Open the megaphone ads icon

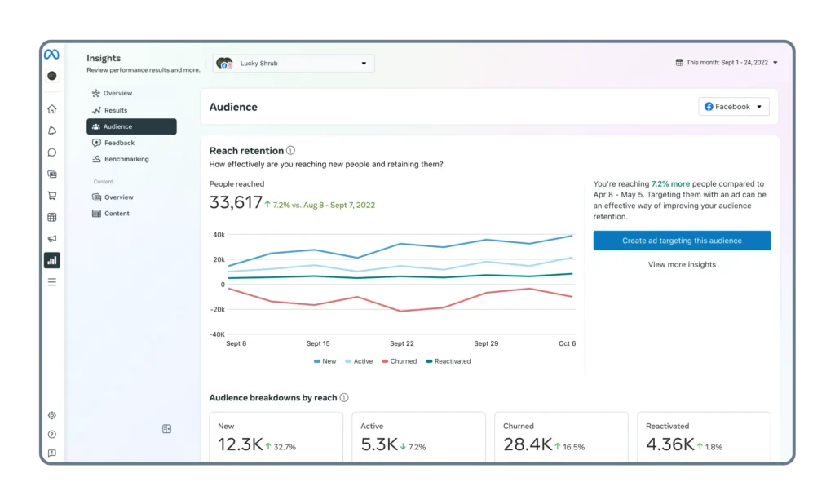coord(51,239)
